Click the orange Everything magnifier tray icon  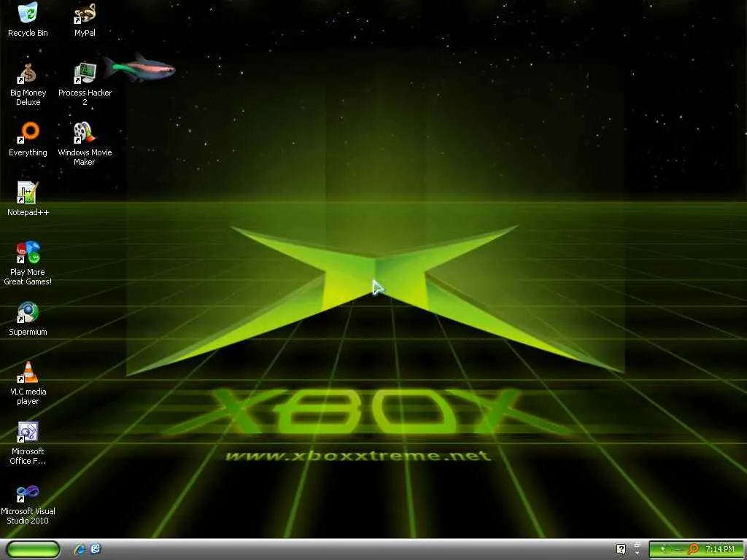coord(694,550)
